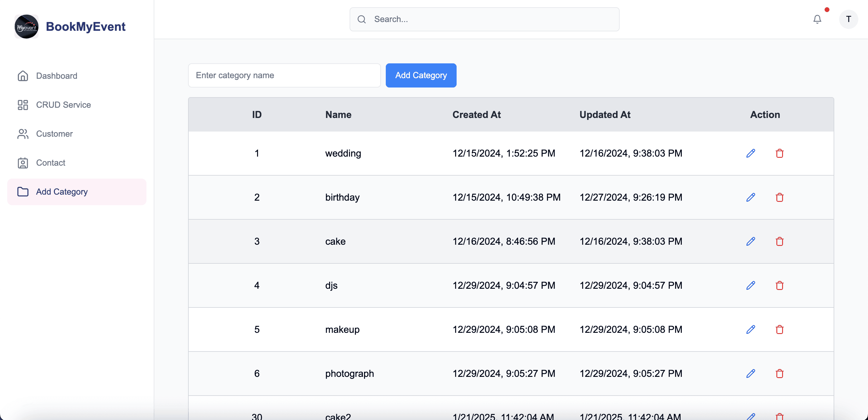Screen dimensions: 868x420
Task: Navigate to Customer page
Action: tap(54, 134)
